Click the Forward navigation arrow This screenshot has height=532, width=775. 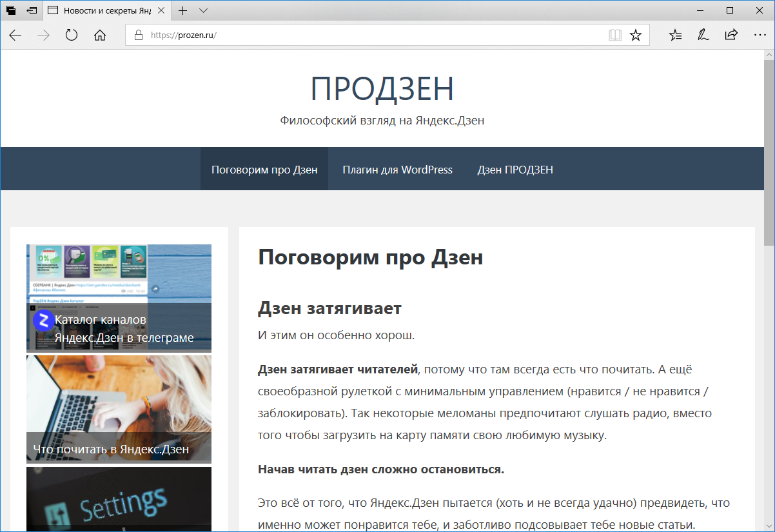[x=43, y=35]
